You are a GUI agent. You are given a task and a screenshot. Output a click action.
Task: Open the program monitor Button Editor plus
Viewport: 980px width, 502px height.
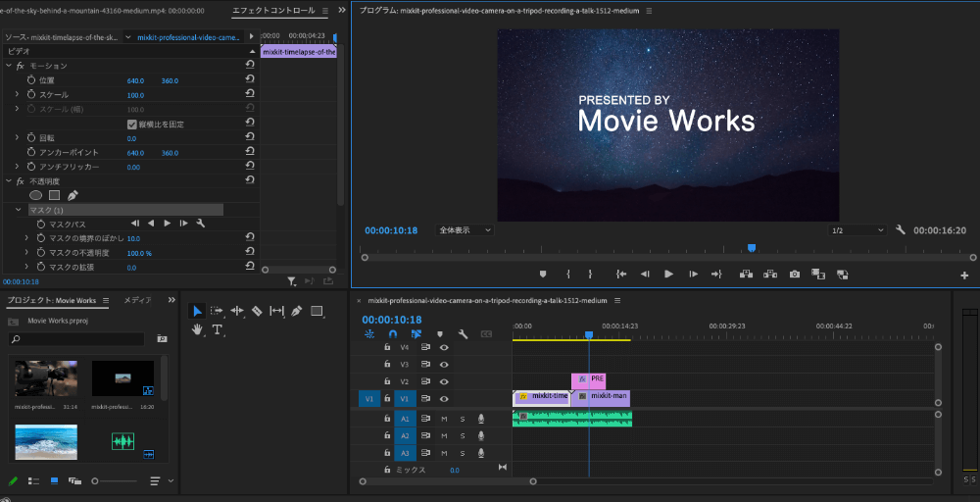click(x=965, y=276)
